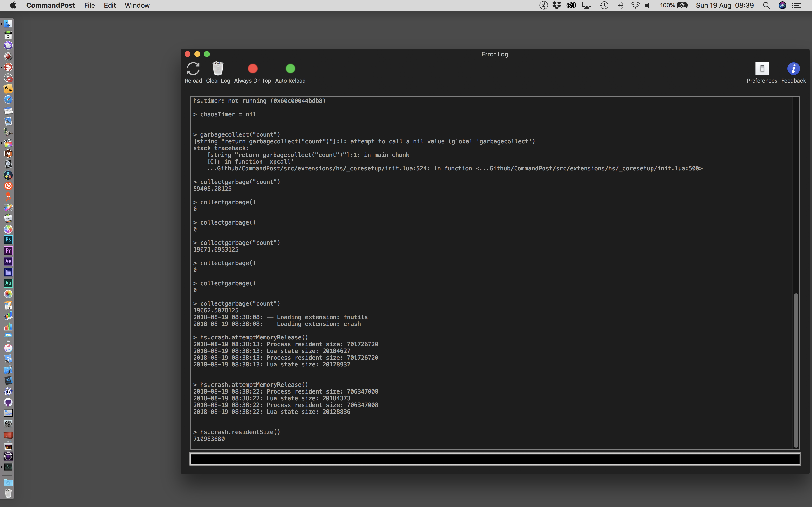Clear the log using the trash button

[218, 69]
